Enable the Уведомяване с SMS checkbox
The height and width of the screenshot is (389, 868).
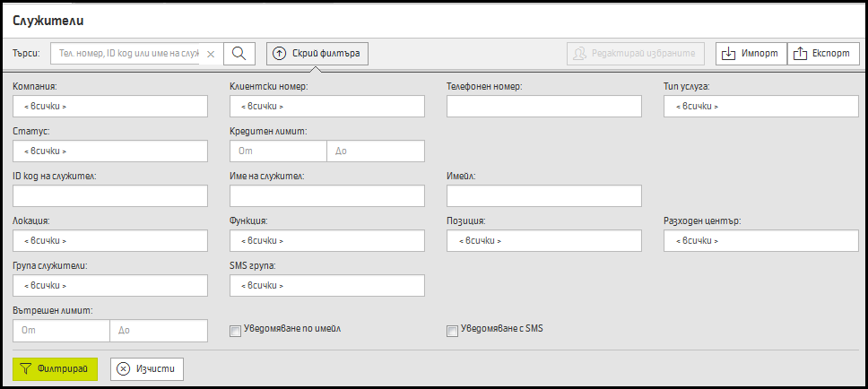pyautogui.click(x=452, y=332)
